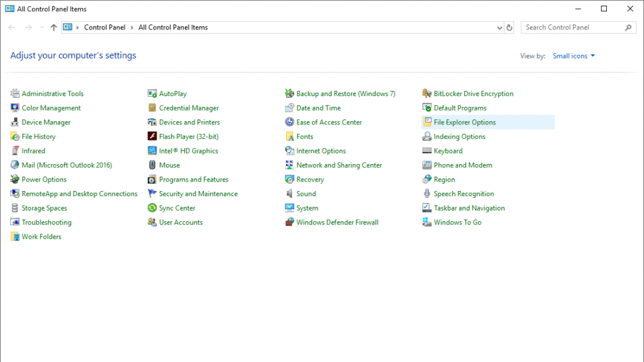644x362 pixels.
Task: Open the AutoPlay icon
Action: [x=152, y=94]
